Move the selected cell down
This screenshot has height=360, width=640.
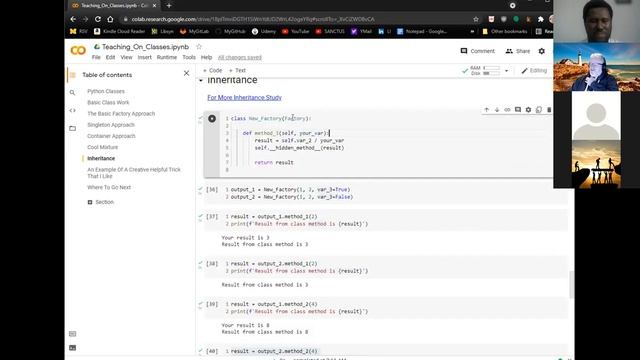(x=497, y=110)
